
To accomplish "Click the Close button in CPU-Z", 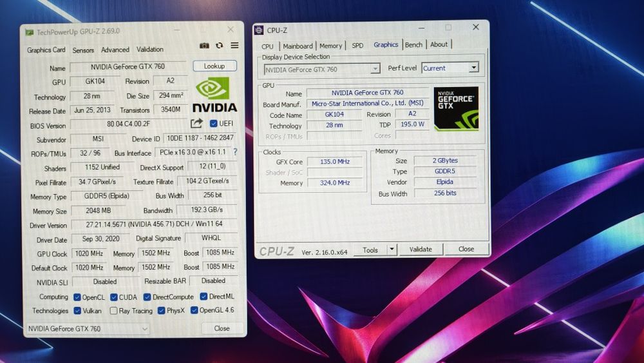I will click(x=466, y=249).
